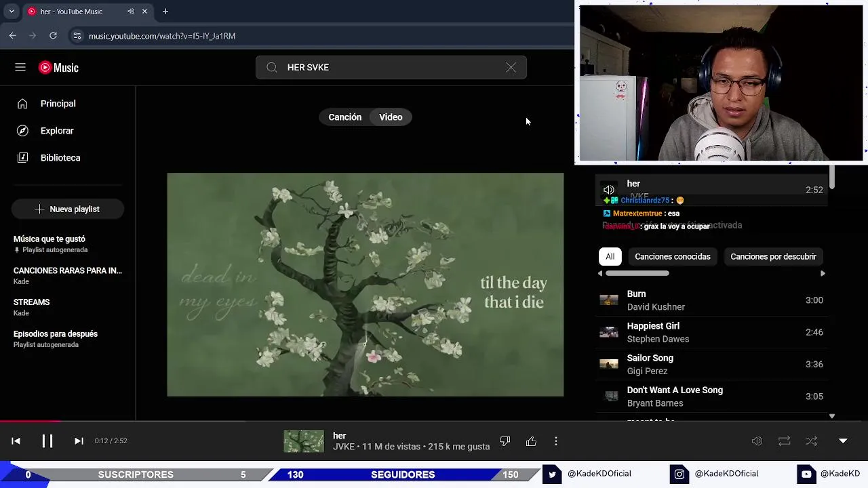Open the hamburger guide menu
This screenshot has height=488, width=868.
coord(20,67)
